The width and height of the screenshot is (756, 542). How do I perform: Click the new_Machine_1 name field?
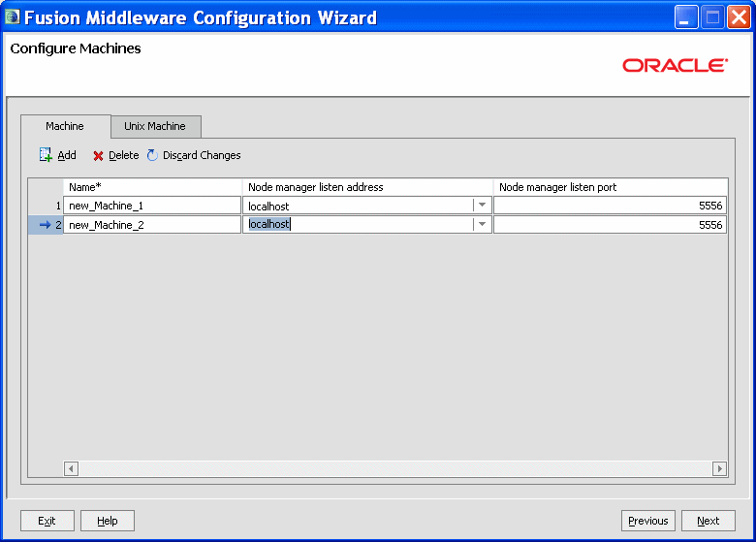[x=152, y=206]
